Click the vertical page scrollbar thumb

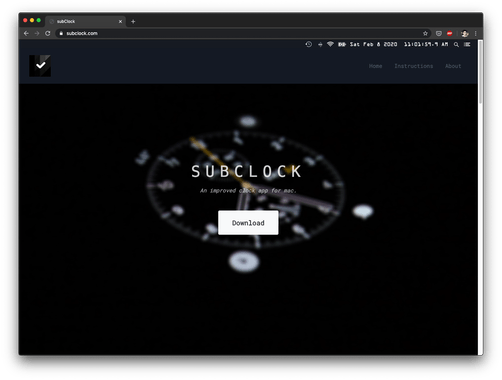(480, 72)
